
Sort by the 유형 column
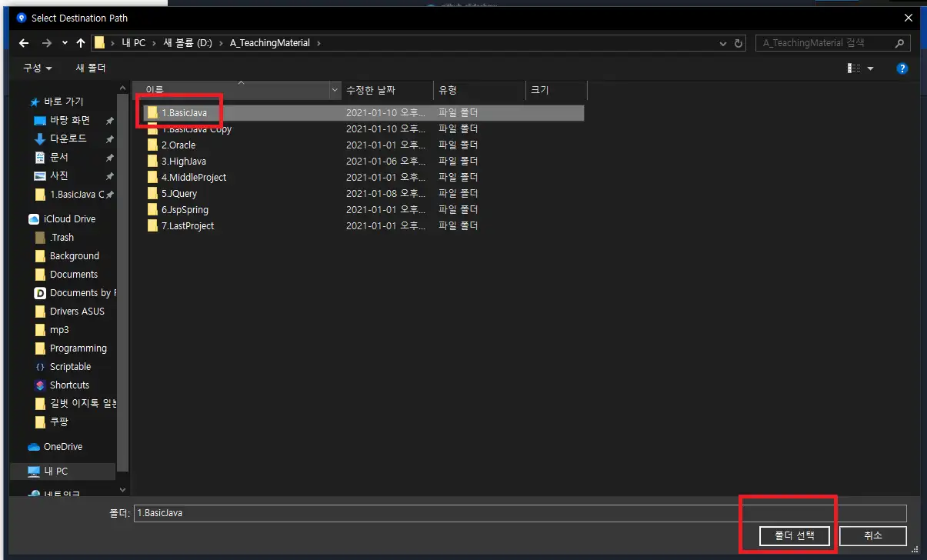pyautogui.click(x=479, y=90)
